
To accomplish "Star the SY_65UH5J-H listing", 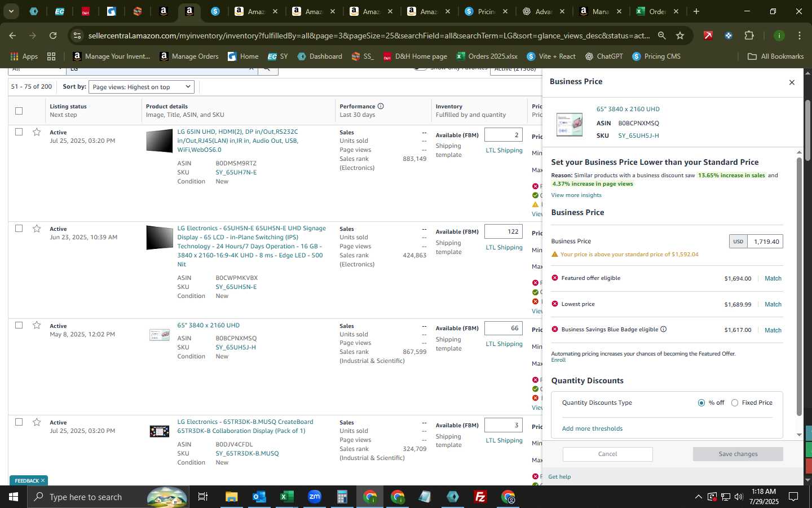I will tap(37, 325).
